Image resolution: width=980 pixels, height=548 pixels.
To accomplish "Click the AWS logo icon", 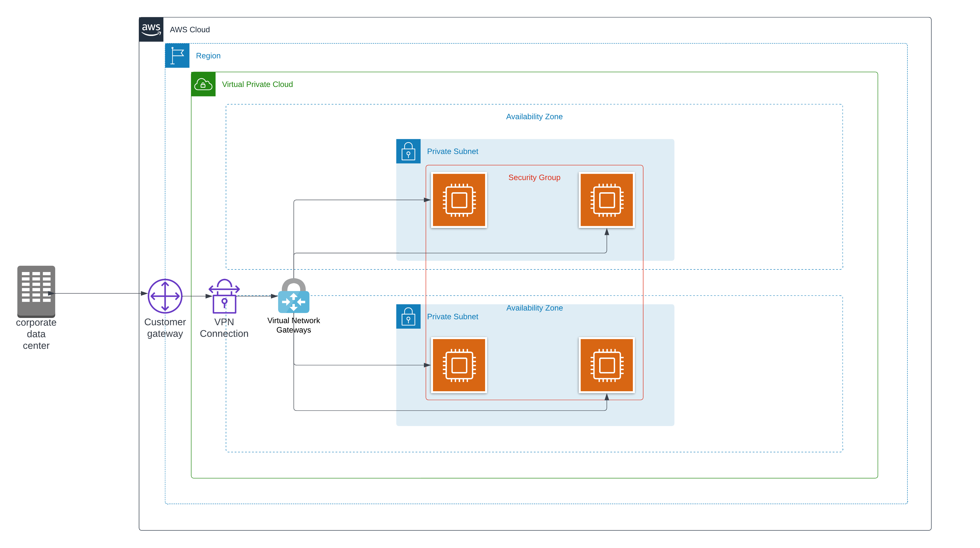I will click(x=151, y=29).
